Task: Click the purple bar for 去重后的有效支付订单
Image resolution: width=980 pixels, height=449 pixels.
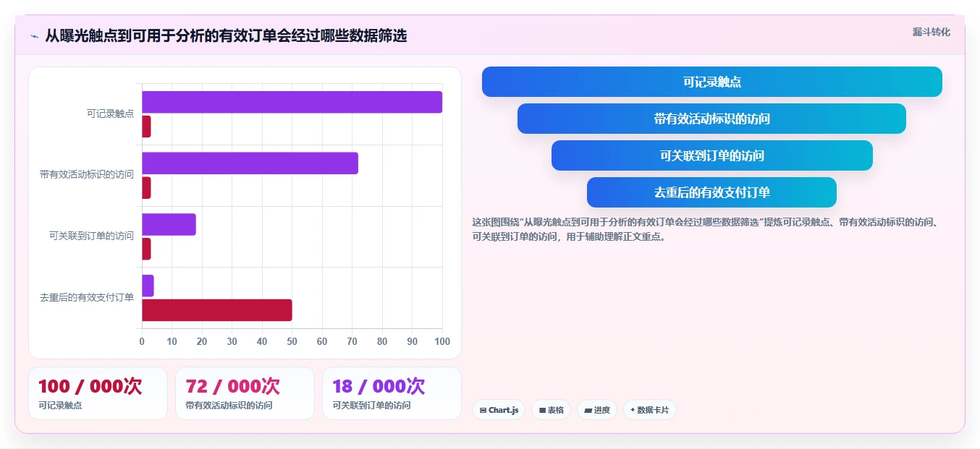Action: point(148,286)
